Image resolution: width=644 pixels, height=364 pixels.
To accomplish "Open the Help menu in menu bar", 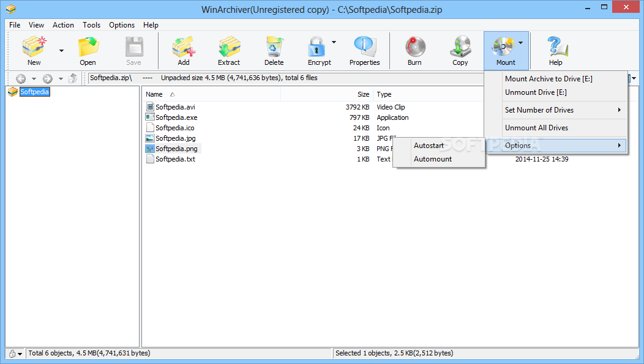I will [x=151, y=25].
